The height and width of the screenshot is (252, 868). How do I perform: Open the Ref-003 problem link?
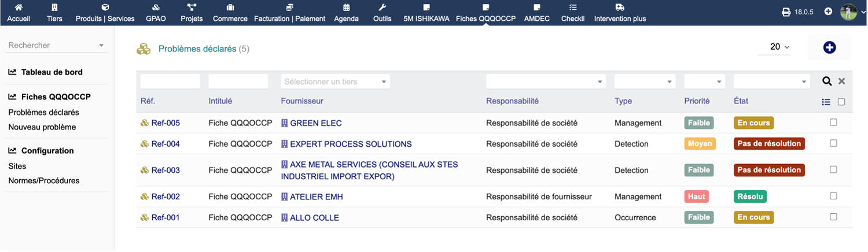coord(165,170)
